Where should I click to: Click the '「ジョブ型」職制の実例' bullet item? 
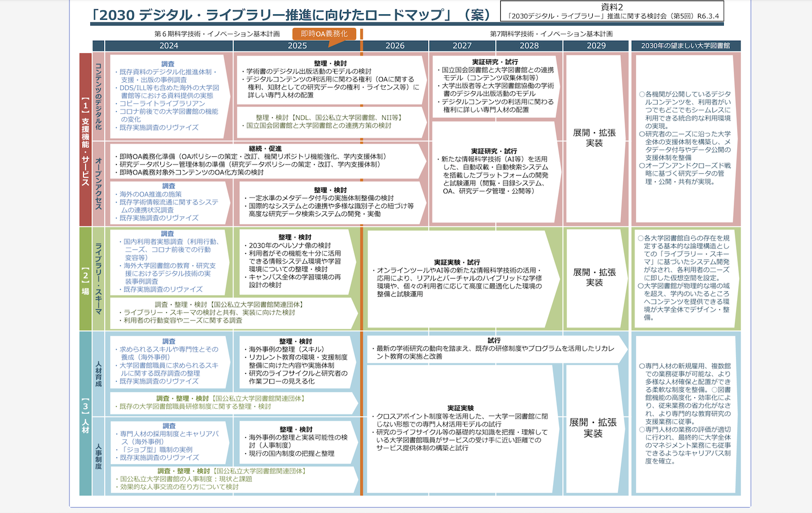pos(154,450)
